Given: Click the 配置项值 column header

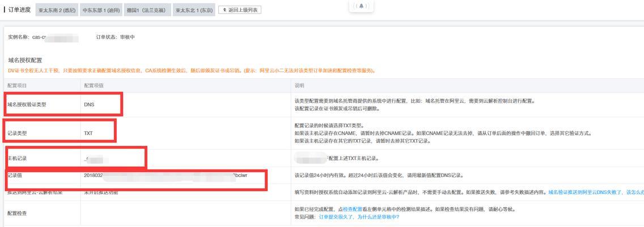Looking at the screenshot, I should pos(94,86).
